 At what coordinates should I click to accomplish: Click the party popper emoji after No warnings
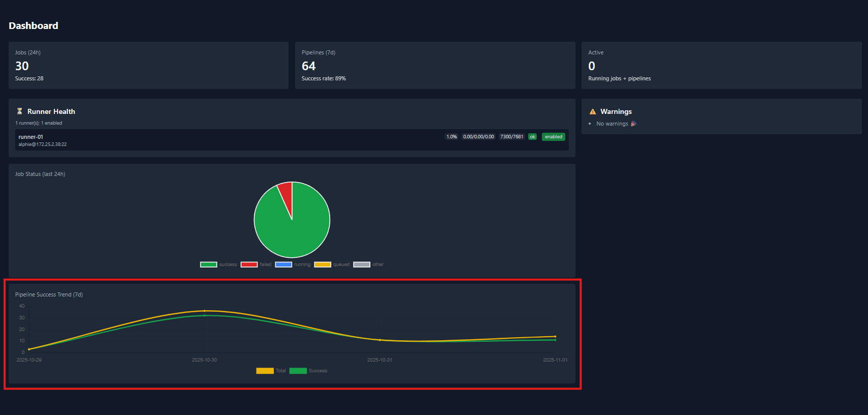pos(633,124)
